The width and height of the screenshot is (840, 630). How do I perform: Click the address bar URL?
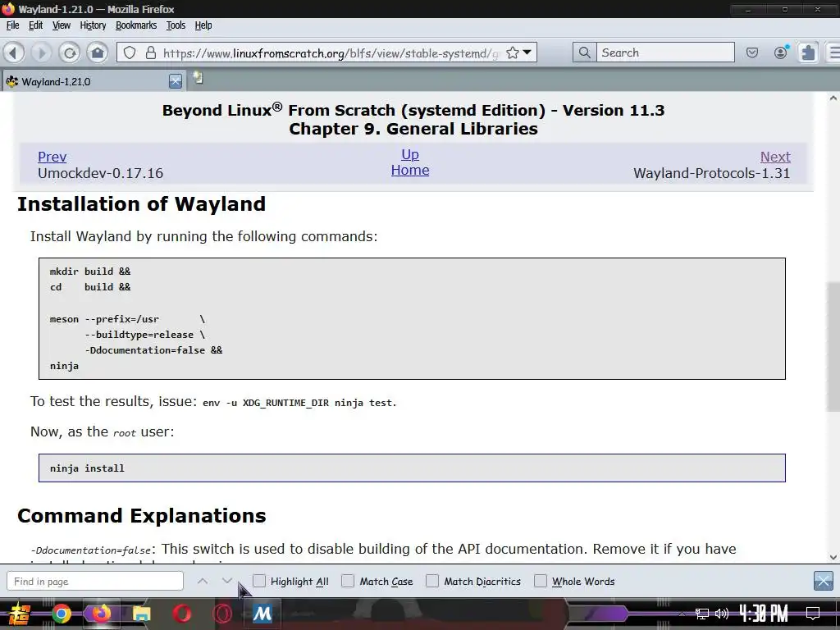(331, 53)
